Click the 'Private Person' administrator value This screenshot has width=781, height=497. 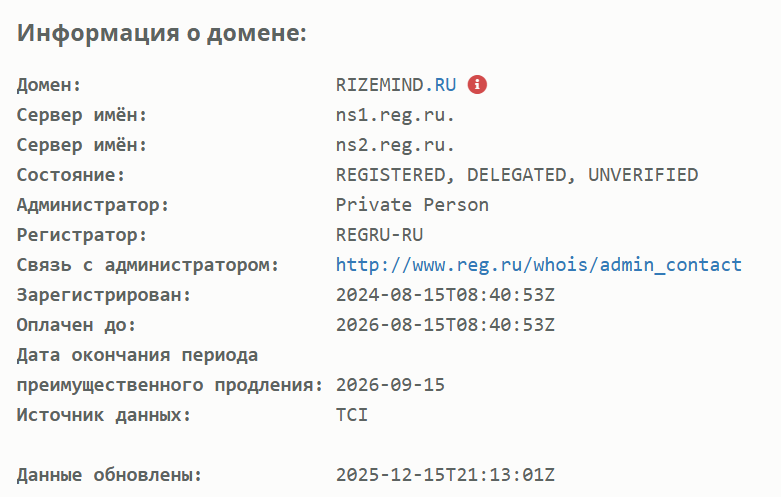tap(412, 205)
